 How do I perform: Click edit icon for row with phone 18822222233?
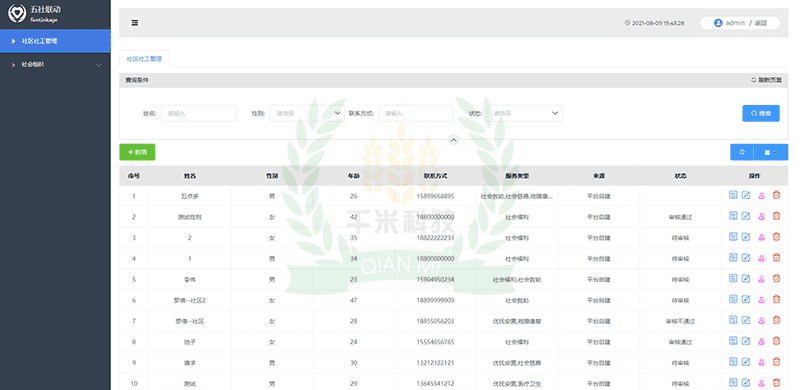click(x=746, y=237)
